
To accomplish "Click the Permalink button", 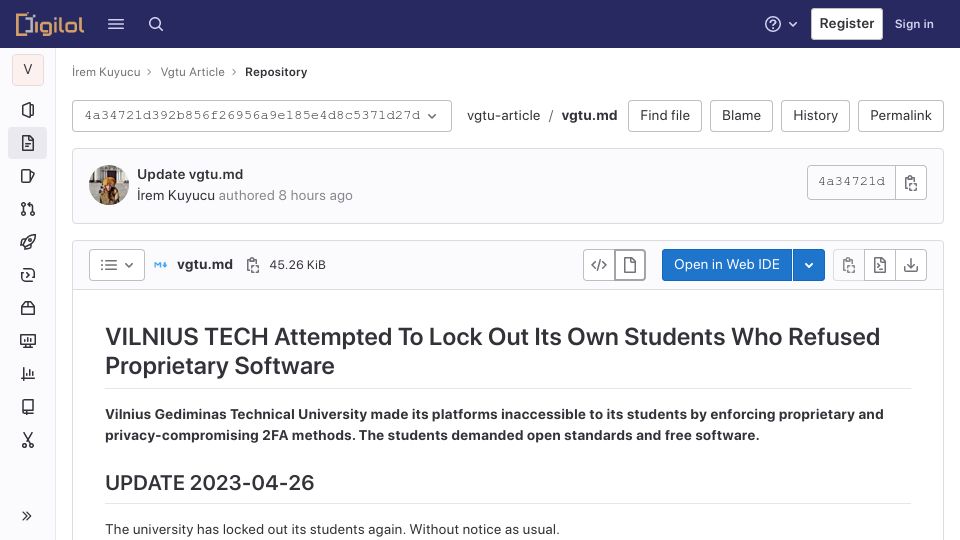I will [x=901, y=116].
